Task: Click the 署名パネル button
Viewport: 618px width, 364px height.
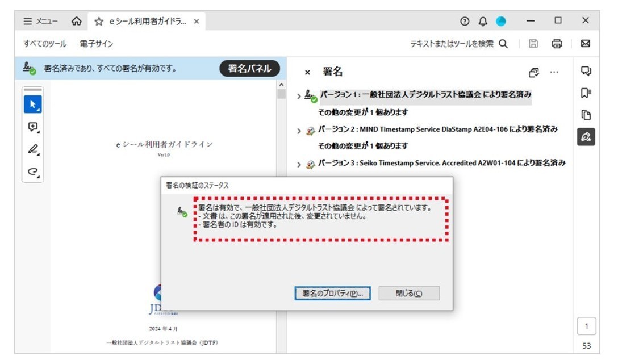Action: 249,69
